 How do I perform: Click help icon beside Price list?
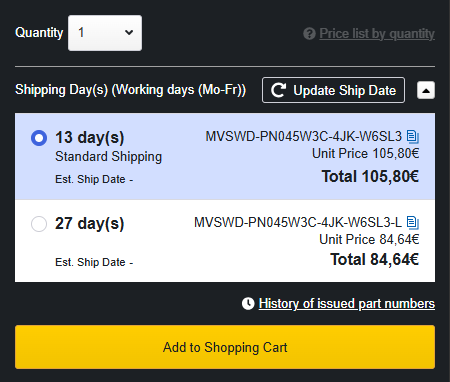click(309, 34)
